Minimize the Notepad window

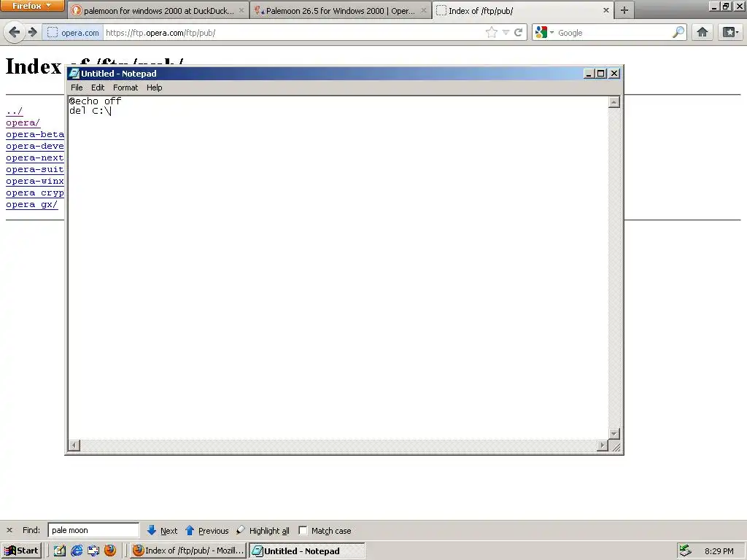pyautogui.click(x=589, y=74)
